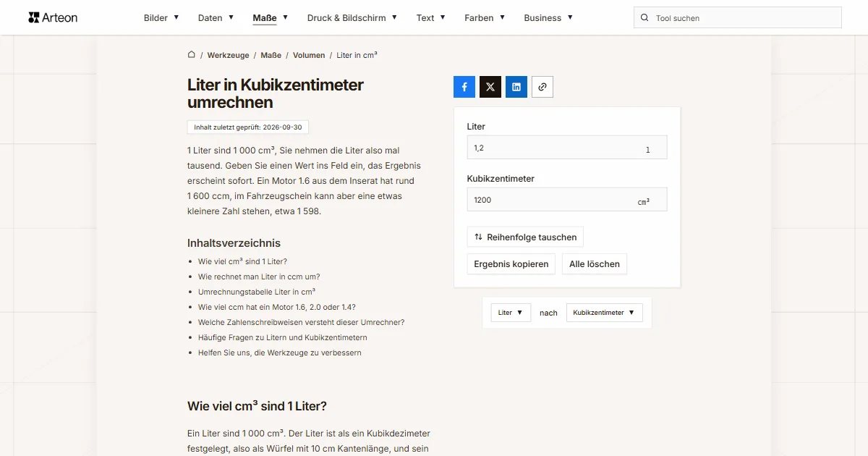Click the 'Liter in cm³' breadcrumb text
This screenshot has height=456, width=868.
(357, 55)
